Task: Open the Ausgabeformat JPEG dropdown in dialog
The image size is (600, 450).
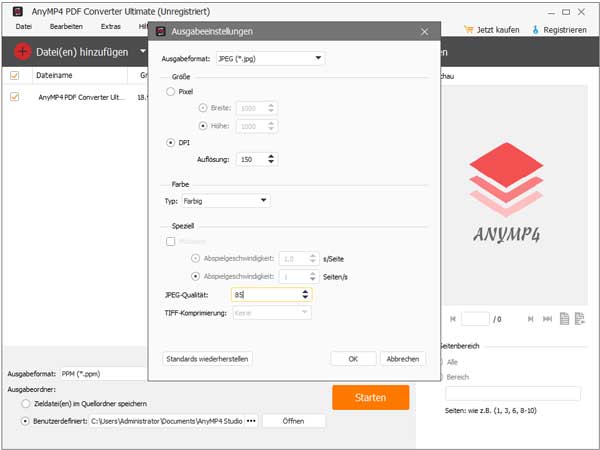Action: point(270,59)
